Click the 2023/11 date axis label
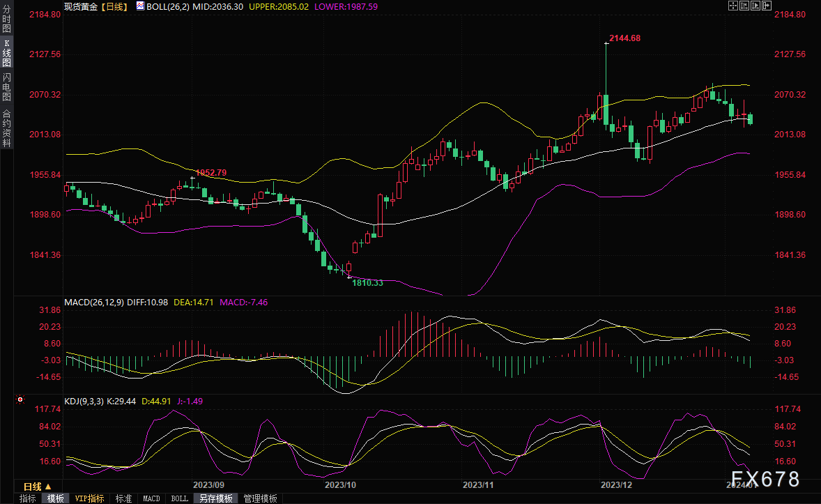The image size is (821, 504). tap(478, 484)
